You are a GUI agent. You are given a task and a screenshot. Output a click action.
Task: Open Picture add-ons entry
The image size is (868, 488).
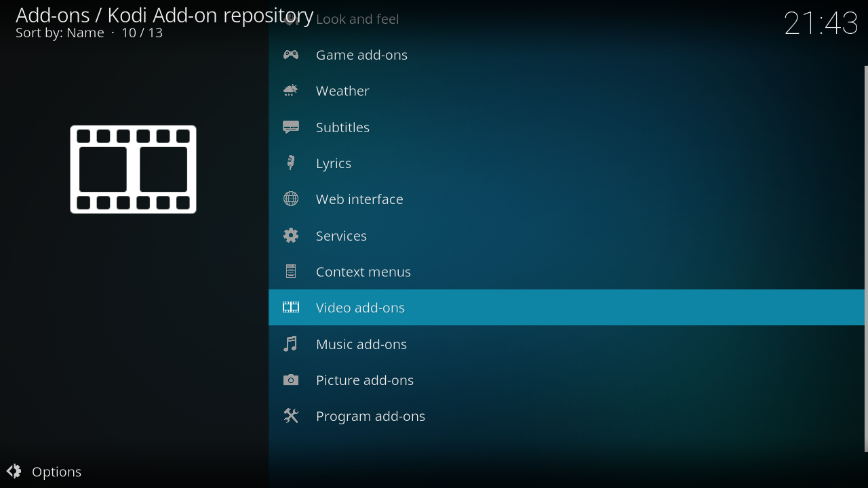[364, 380]
